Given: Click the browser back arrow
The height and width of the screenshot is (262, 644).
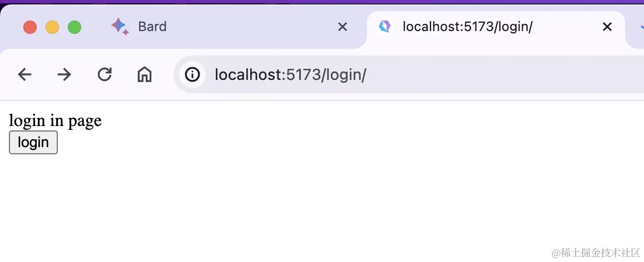Looking at the screenshot, I should (24, 74).
